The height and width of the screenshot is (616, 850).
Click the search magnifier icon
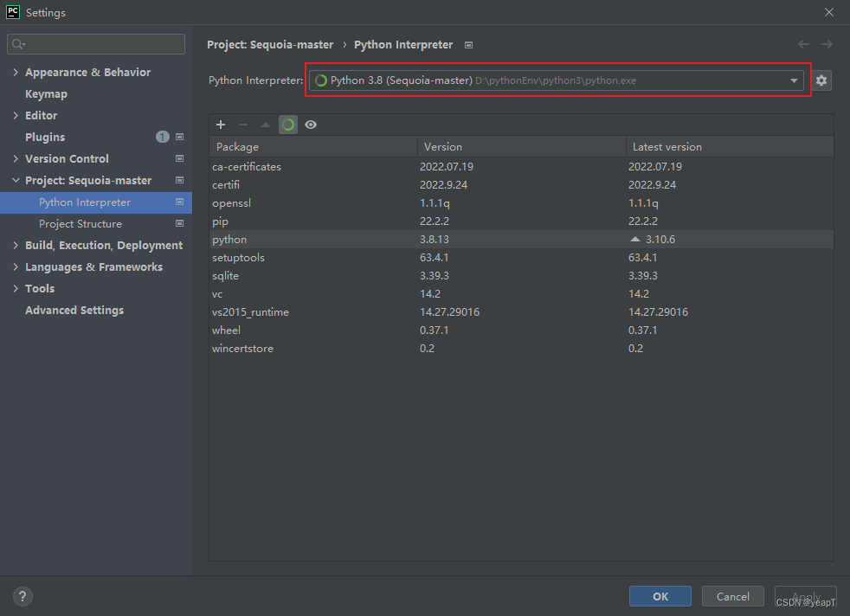18,44
